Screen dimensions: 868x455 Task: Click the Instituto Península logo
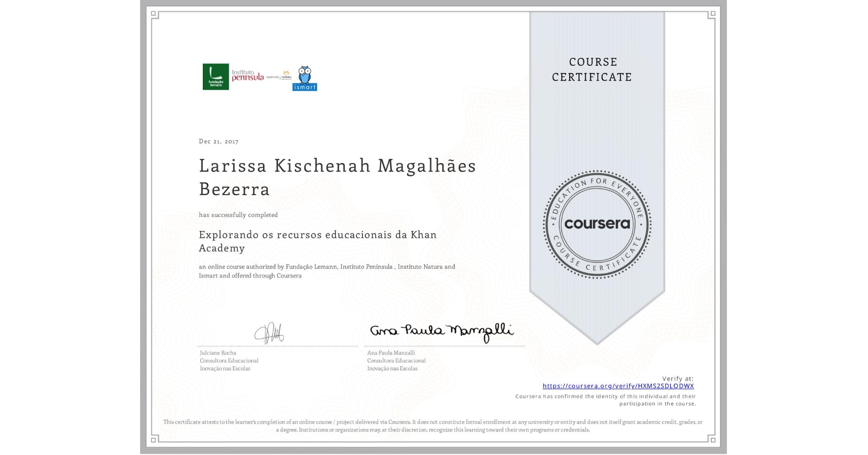pyautogui.click(x=247, y=76)
